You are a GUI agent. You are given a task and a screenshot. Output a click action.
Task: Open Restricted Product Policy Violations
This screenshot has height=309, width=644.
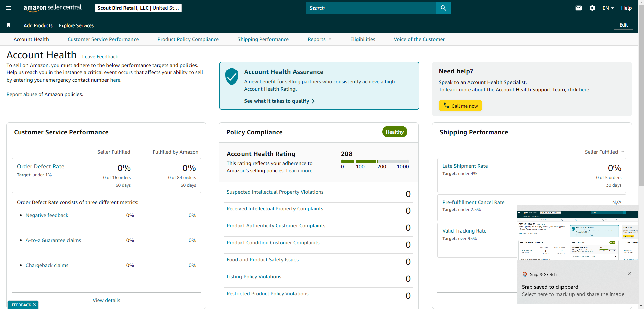268,294
